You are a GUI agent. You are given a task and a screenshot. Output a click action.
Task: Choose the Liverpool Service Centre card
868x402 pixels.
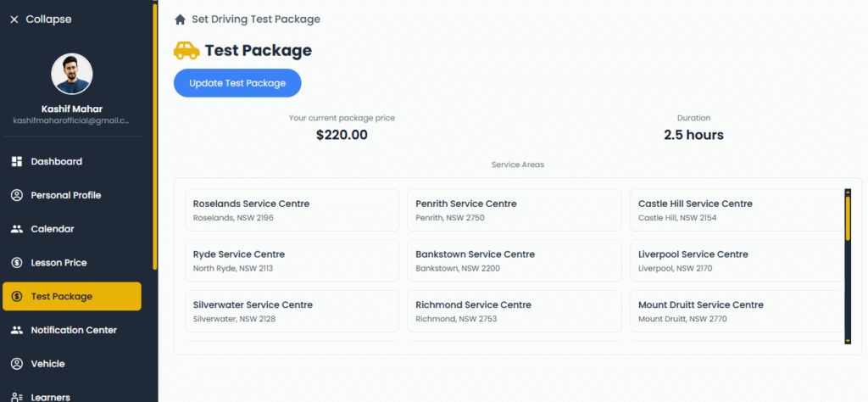point(736,260)
